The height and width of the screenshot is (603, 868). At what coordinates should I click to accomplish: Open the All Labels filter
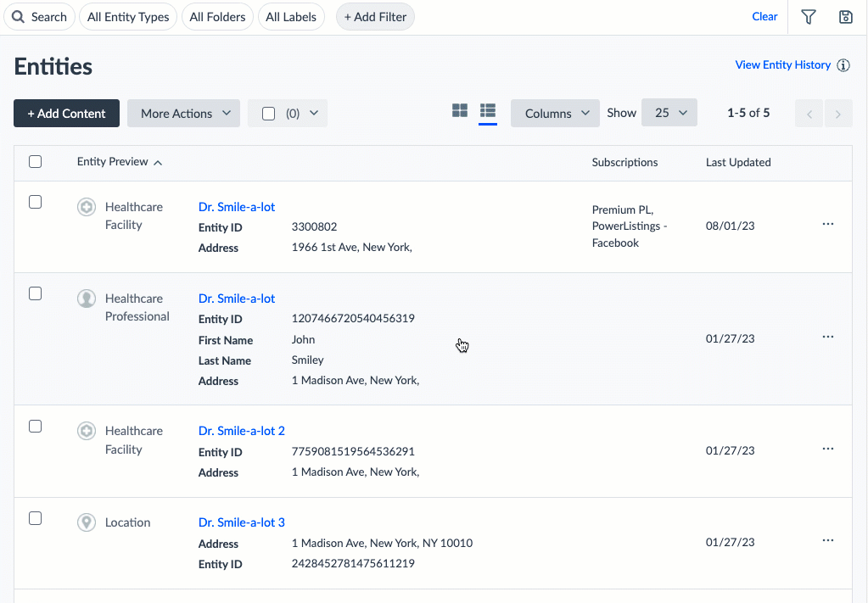(291, 17)
